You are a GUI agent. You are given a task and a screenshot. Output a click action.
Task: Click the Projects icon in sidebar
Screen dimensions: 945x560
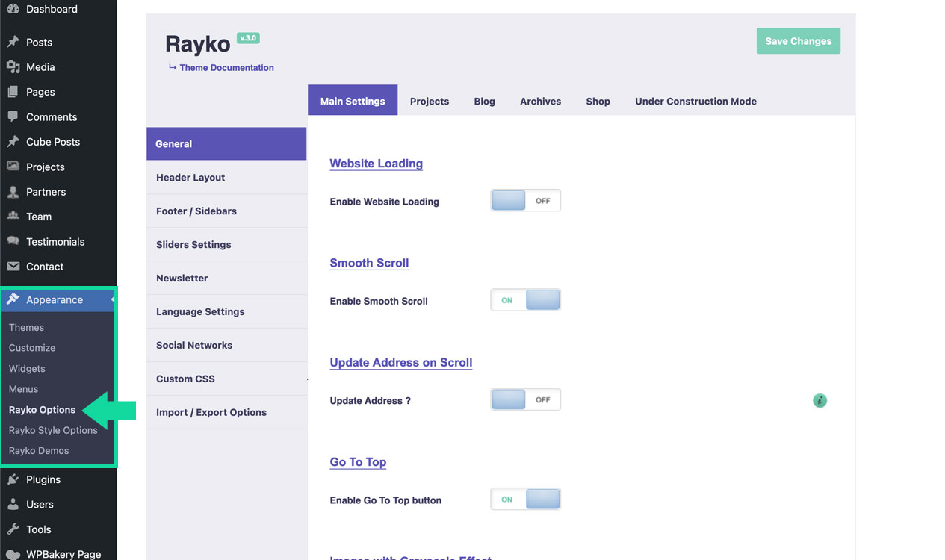pyautogui.click(x=13, y=167)
